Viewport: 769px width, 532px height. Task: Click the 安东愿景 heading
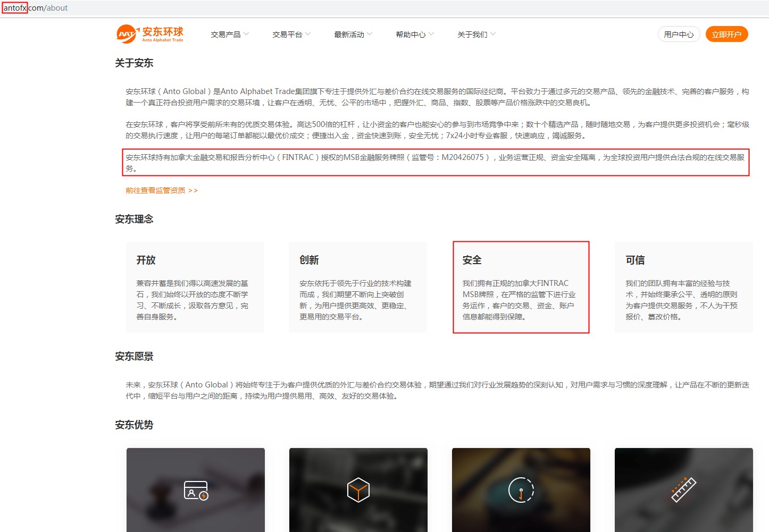tap(134, 356)
